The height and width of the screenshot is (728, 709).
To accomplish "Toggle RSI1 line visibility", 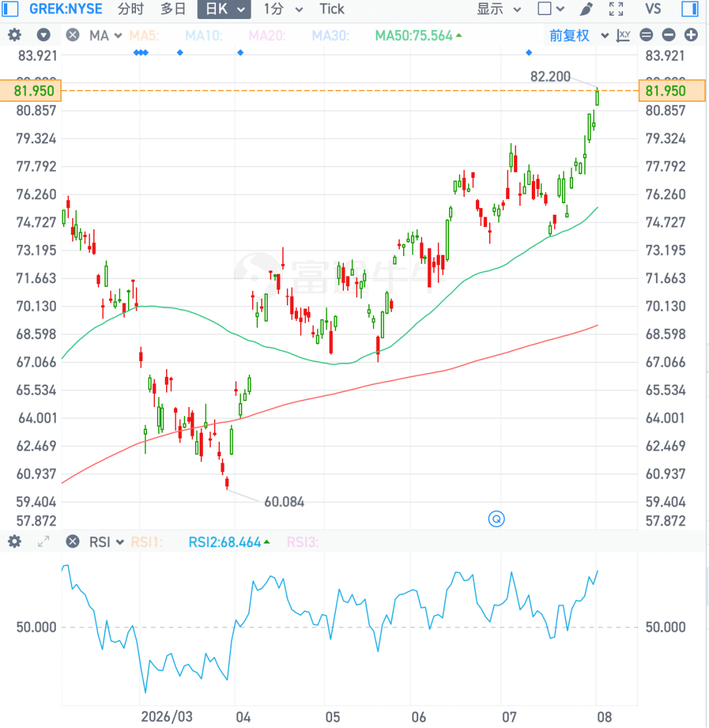I will (x=146, y=542).
